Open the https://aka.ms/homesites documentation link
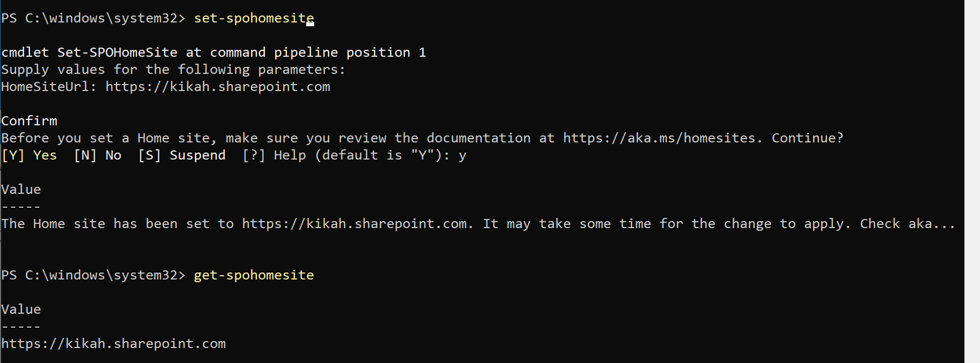The height and width of the screenshot is (363, 980). pyautogui.click(x=659, y=138)
